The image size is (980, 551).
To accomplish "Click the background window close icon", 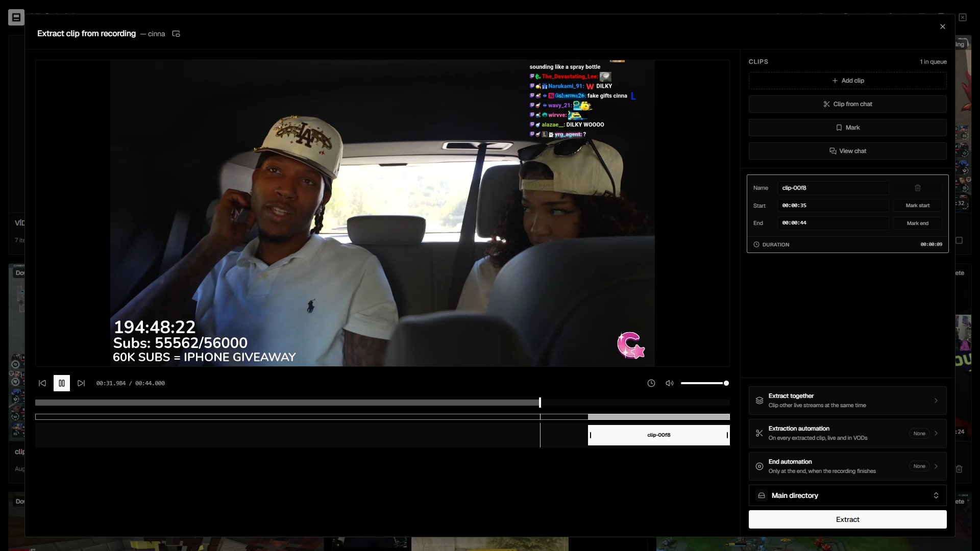I will click(963, 17).
